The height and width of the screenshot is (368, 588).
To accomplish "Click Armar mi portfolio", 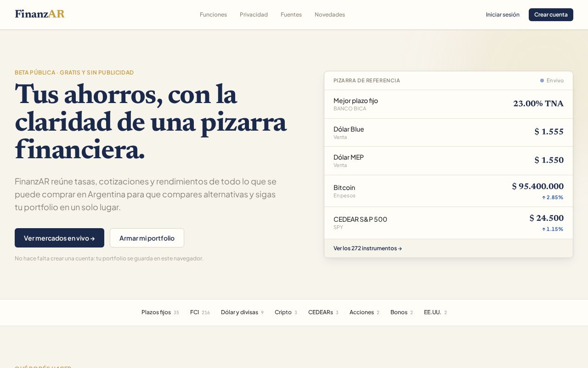I will pos(147,238).
